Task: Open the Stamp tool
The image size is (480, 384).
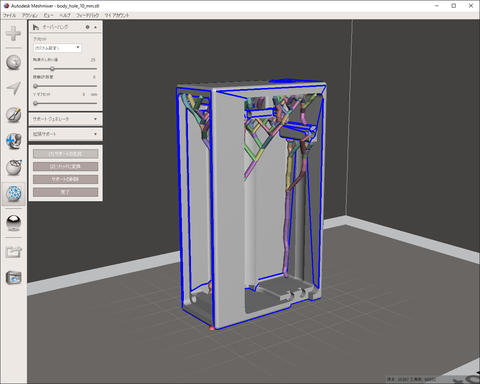Action: coord(13,141)
